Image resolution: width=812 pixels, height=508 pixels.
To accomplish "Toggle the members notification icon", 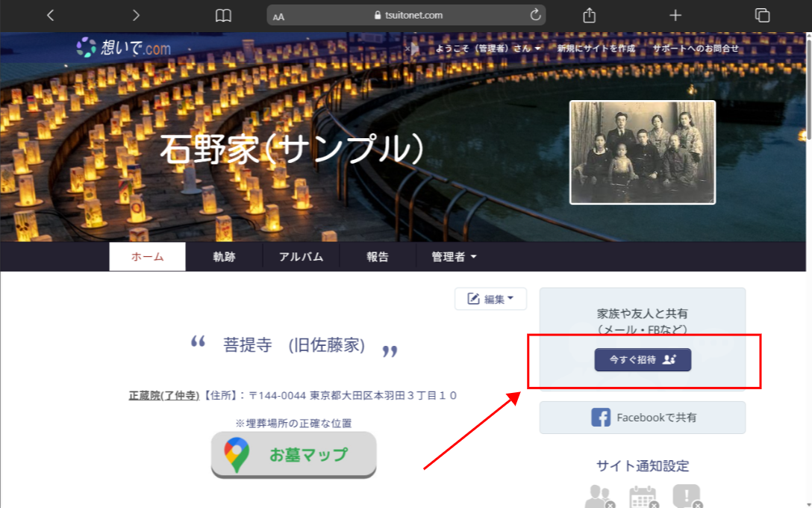I will tap(599, 497).
